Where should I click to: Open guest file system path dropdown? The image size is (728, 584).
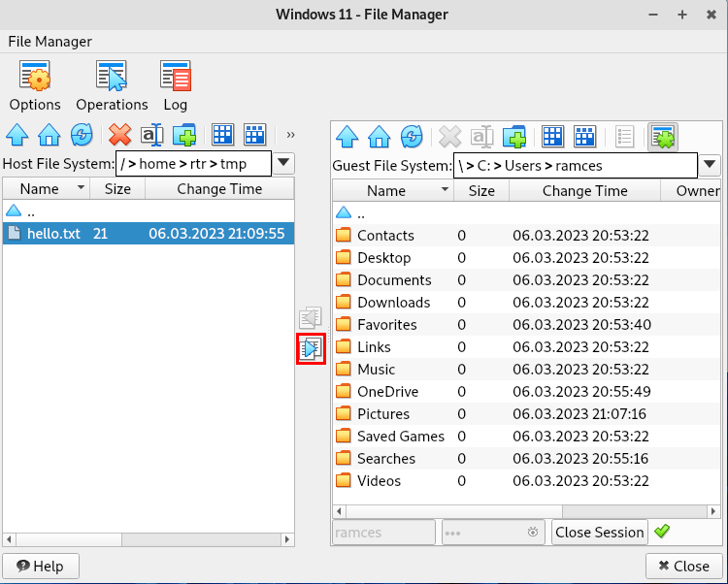tap(710, 165)
